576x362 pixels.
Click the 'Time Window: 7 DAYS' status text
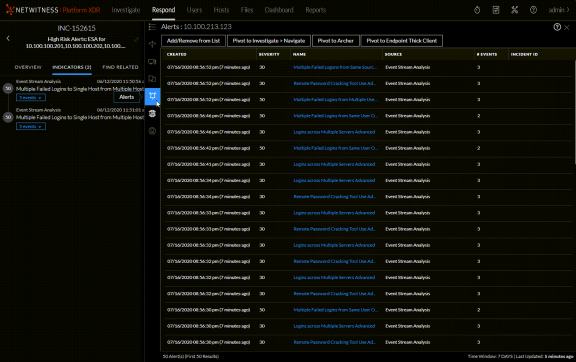coord(490,356)
